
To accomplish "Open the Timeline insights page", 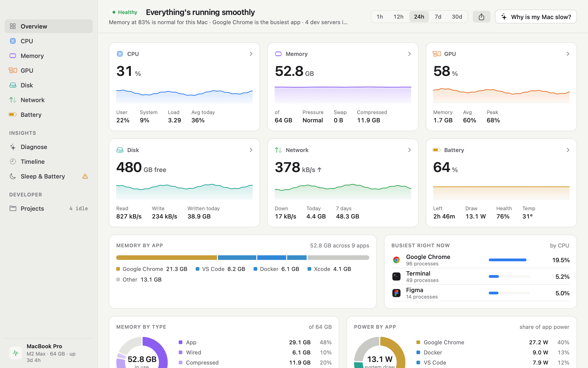I will pyautogui.click(x=49, y=161).
